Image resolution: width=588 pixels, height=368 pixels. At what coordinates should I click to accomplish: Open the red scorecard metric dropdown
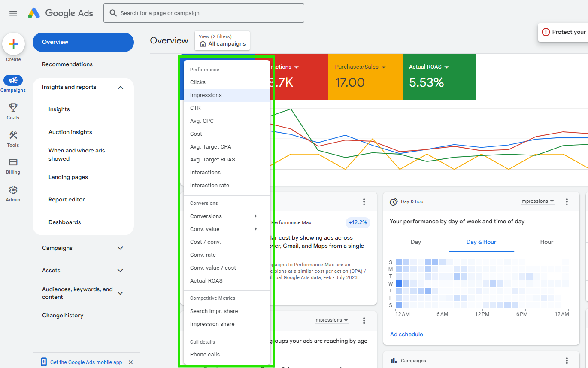tap(296, 67)
